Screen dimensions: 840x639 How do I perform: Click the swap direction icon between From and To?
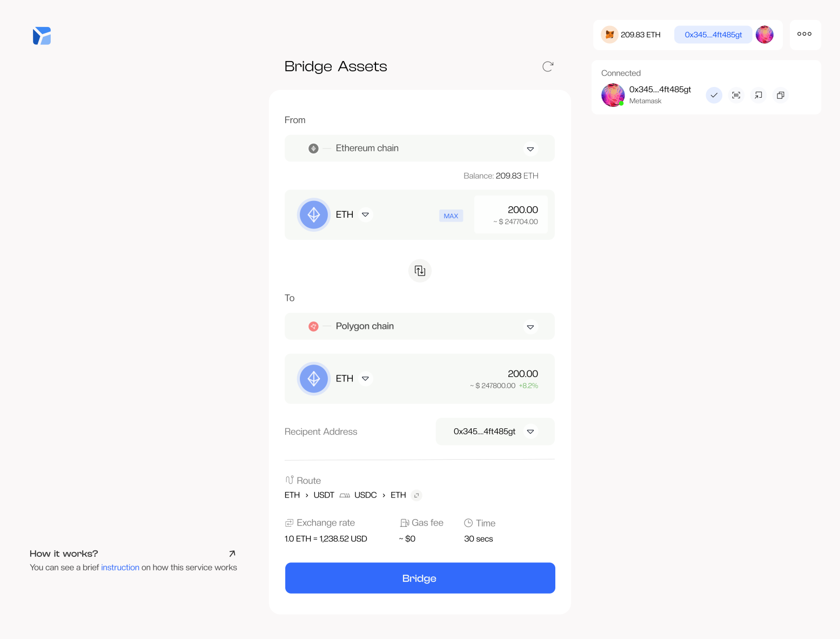pyautogui.click(x=420, y=270)
